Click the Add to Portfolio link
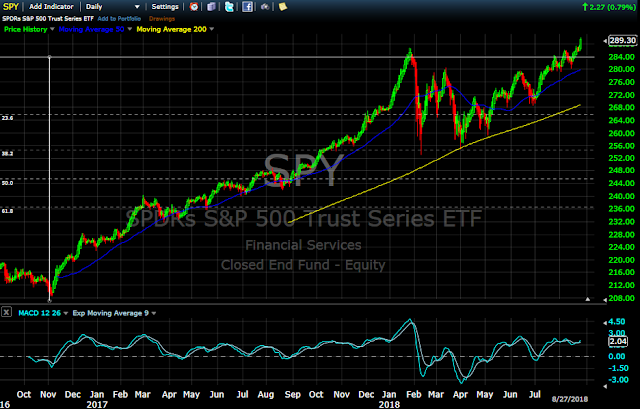The height and width of the screenshot is (409, 640). coord(119,19)
